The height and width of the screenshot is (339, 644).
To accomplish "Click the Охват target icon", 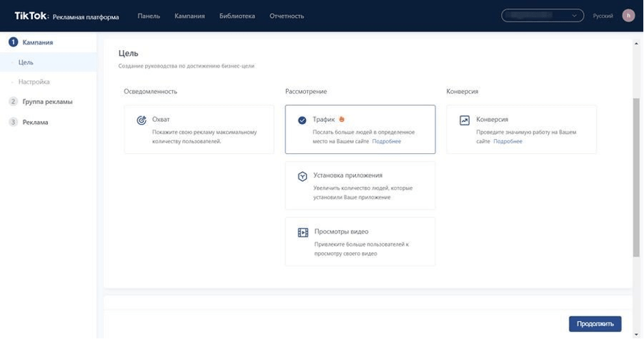I will pyautogui.click(x=142, y=120).
